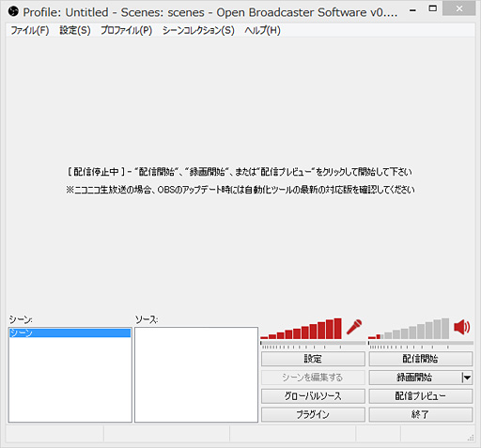The height and width of the screenshot is (448, 481).
Task: Click inside the empty ソース list box
Action: 196,375
